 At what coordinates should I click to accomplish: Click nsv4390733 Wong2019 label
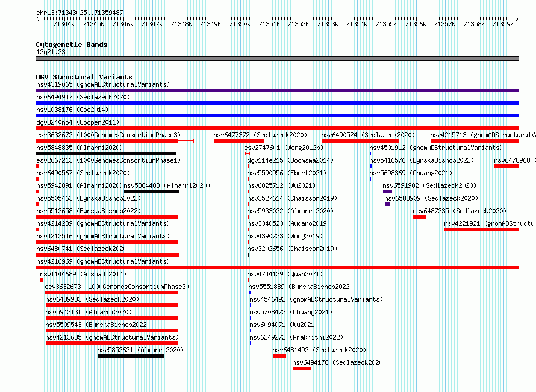[x=285, y=236]
